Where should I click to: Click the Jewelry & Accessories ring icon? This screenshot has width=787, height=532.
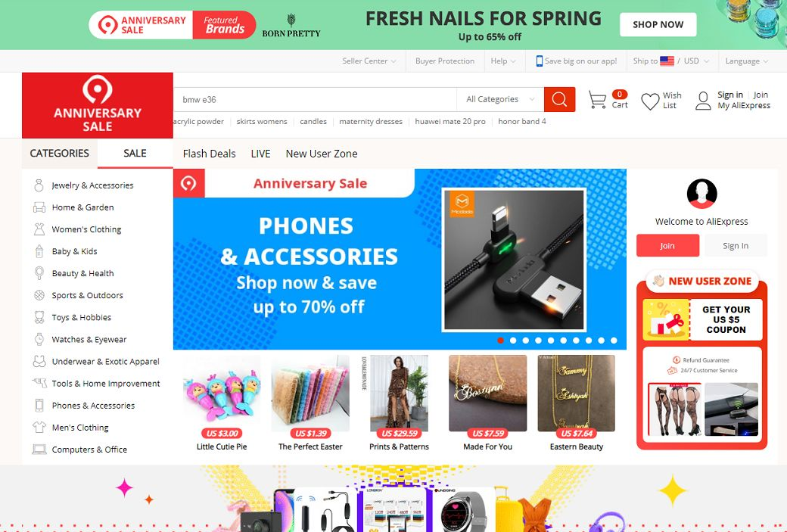[x=39, y=185]
